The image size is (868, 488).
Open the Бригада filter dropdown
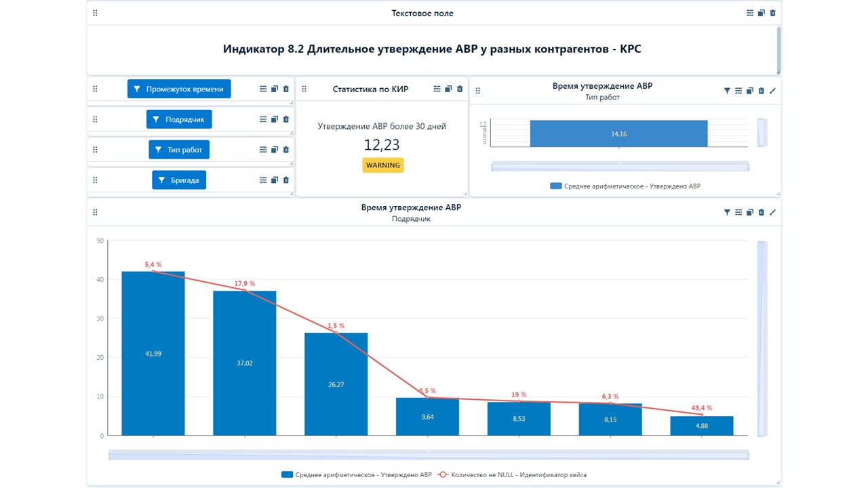pos(179,180)
